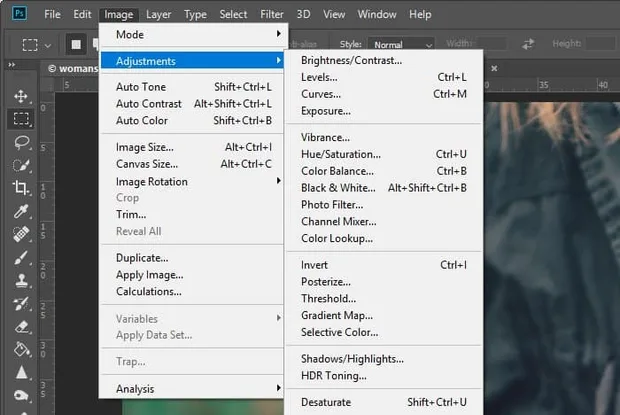Open the Select menu
The height and width of the screenshot is (415, 620).
tap(233, 15)
